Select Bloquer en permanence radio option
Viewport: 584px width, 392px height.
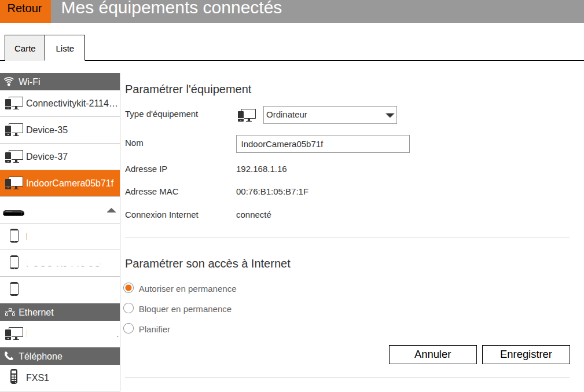point(129,309)
